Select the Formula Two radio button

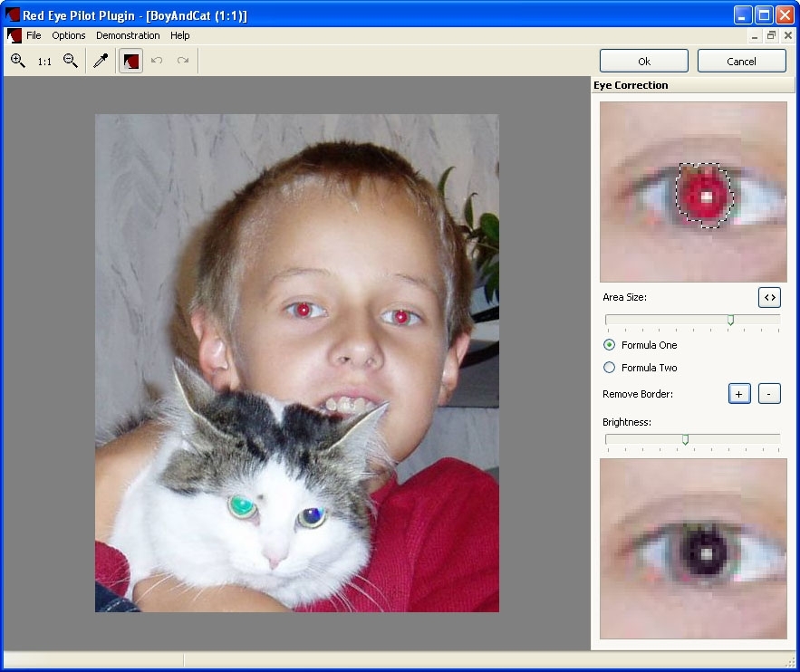point(609,367)
